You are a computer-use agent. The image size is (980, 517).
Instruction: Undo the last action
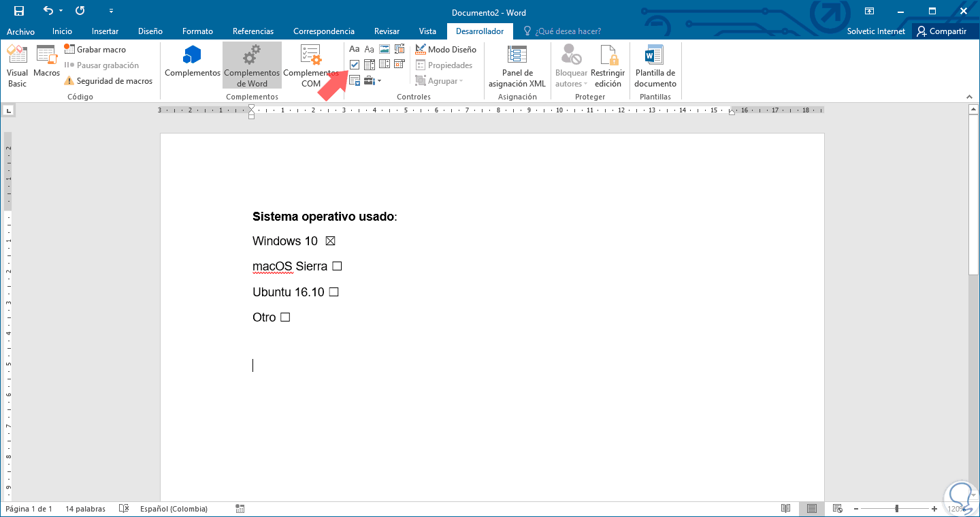(x=48, y=11)
